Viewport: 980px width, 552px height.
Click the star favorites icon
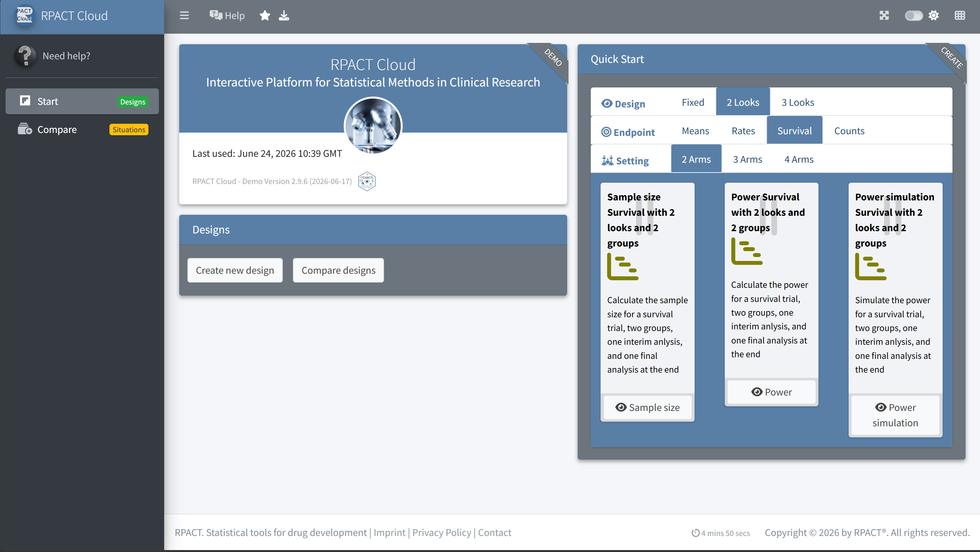point(265,16)
